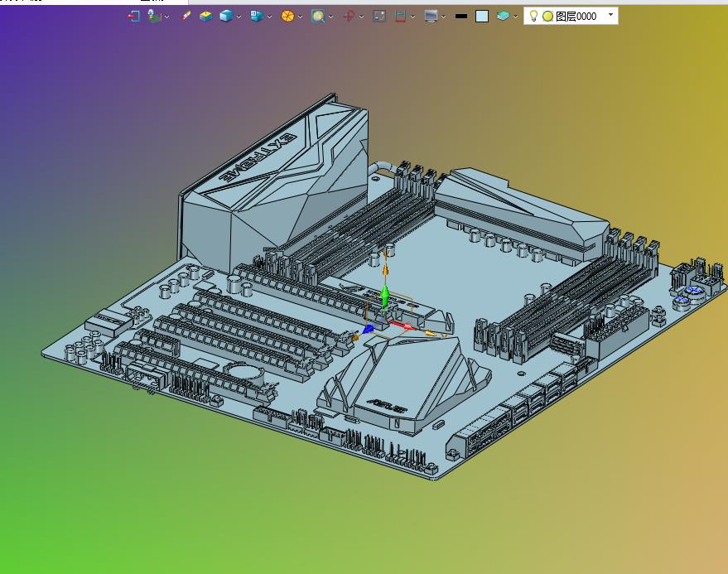Screen dimensions: 728x574
Task: Click the orange segmented circle icon
Action: [x=287, y=17]
